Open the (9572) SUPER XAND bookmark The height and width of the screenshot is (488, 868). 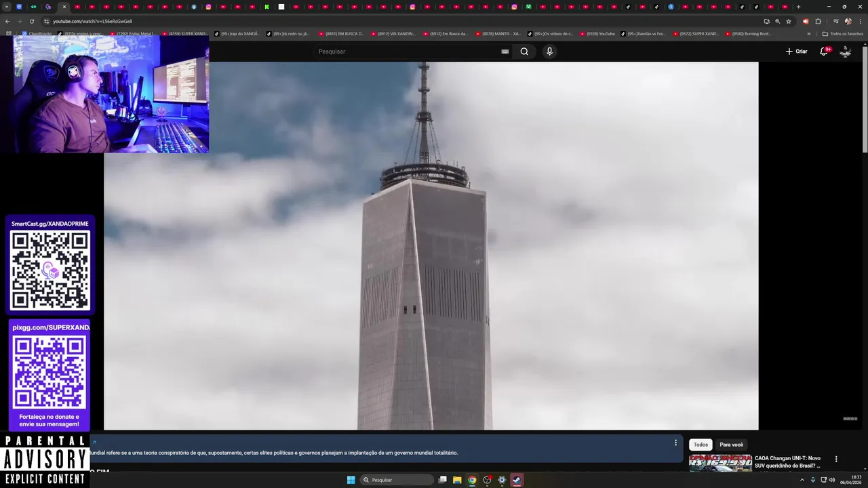[696, 34]
